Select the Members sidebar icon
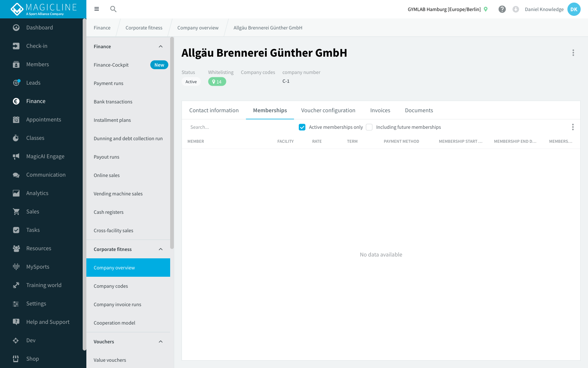This screenshot has height=368, width=588. pyautogui.click(x=16, y=64)
